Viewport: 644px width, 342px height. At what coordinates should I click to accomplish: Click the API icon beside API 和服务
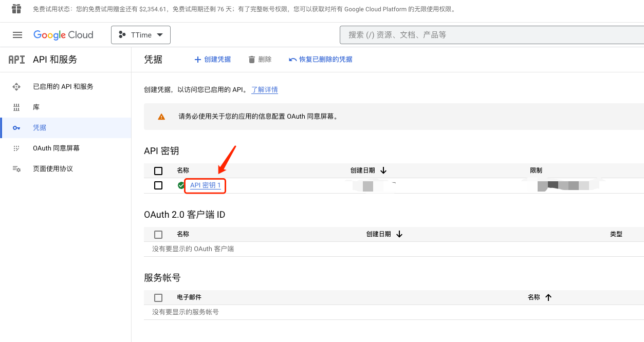[16, 60]
